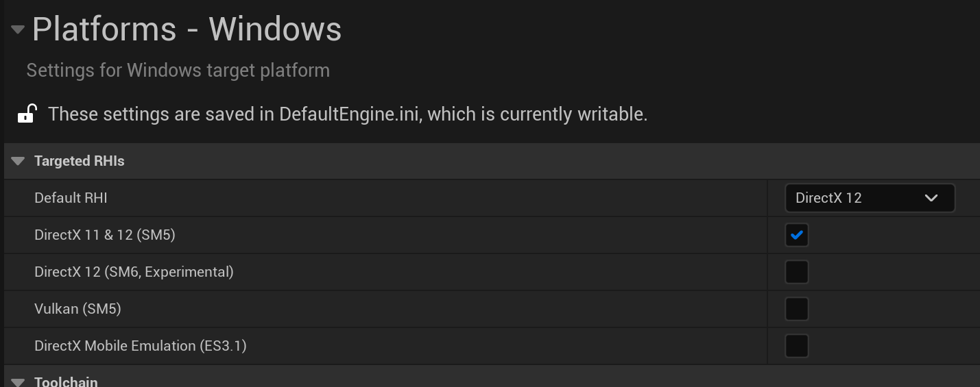Collapse the Targeted RHIs section triangle
980x387 pixels.
pyautogui.click(x=19, y=161)
